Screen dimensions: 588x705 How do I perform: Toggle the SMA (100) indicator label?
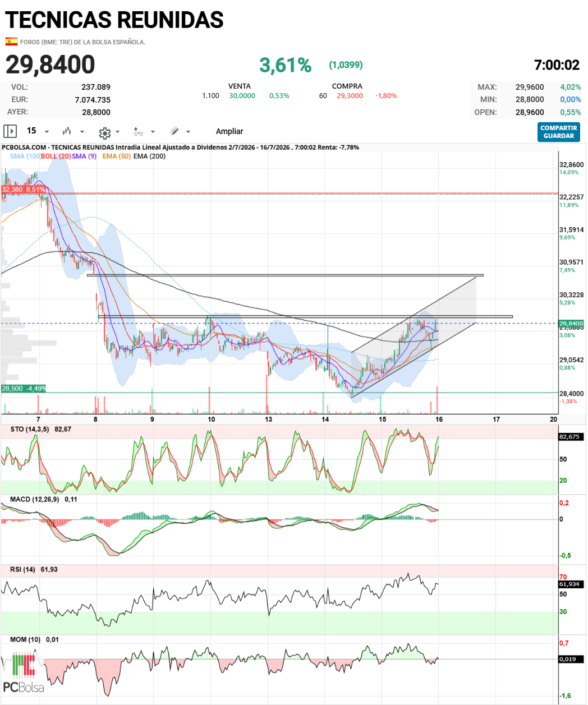(x=25, y=156)
